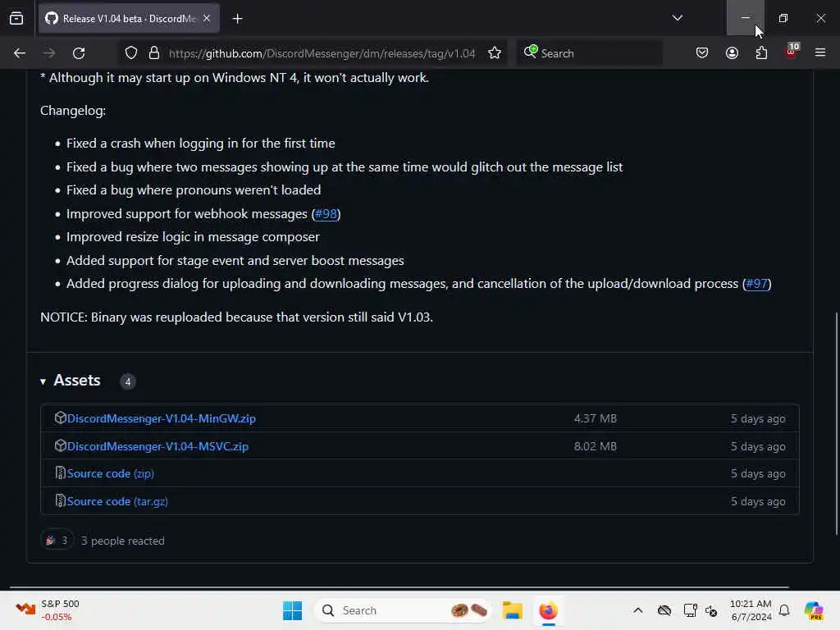Click package icon beside MinGW.zip
This screenshot has height=630, width=840.
tap(60, 418)
